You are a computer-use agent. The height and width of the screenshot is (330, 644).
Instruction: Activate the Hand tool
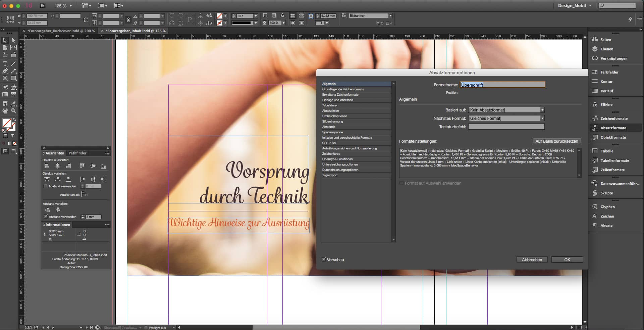pos(5,111)
